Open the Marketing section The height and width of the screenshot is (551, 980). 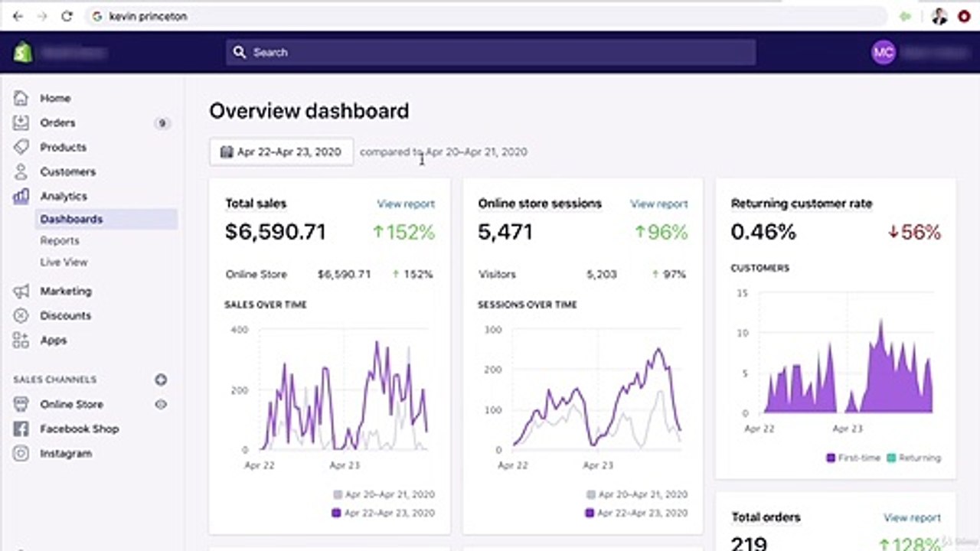coord(65,291)
